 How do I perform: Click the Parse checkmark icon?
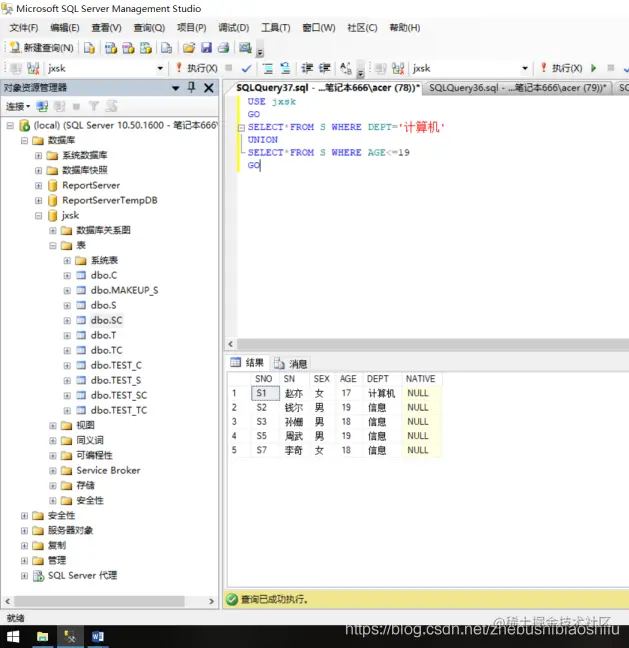[x=246, y=69]
